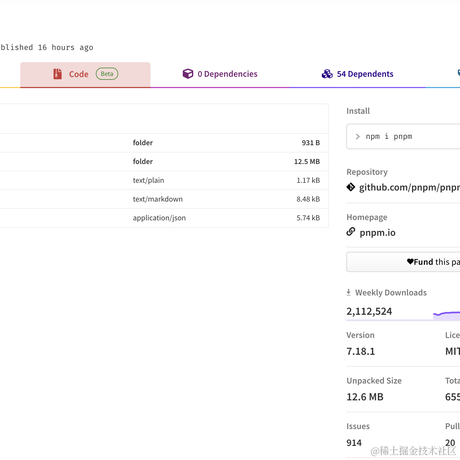
Task: Click the application/json file type cell
Action: 159,218
